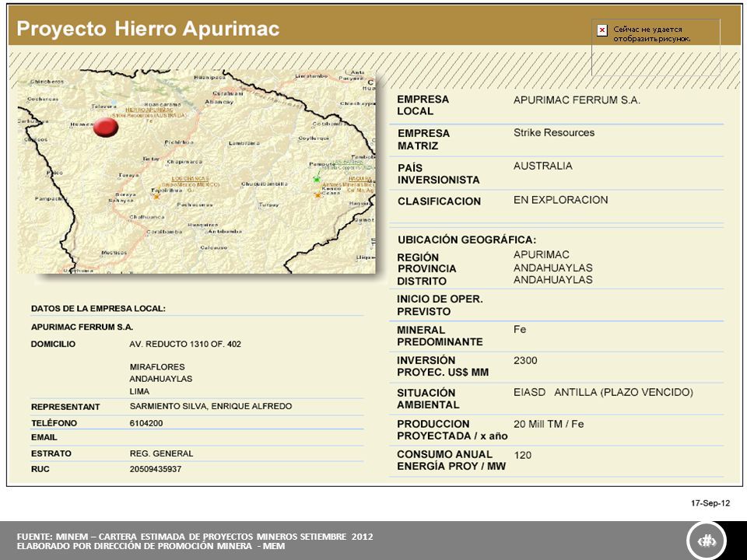Image resolution: width=747 pixels, height=560 pixels.
Task: Click 'ANDAHUAYLAS' next to DISTRITO
Action: (x=552, y=280)
